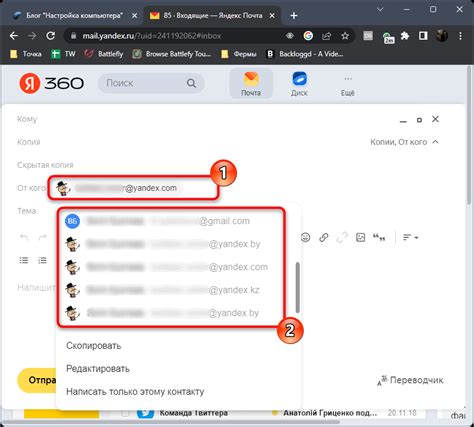
Task: Insert image via picture icon
Action: coord(360,237)
